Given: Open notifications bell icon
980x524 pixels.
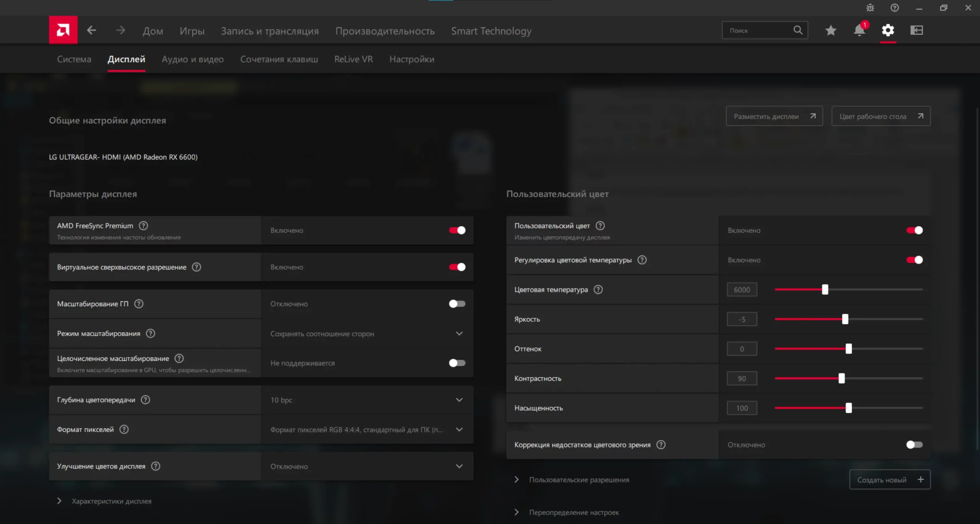Looking at the screenshot, I should pos(859,30).
